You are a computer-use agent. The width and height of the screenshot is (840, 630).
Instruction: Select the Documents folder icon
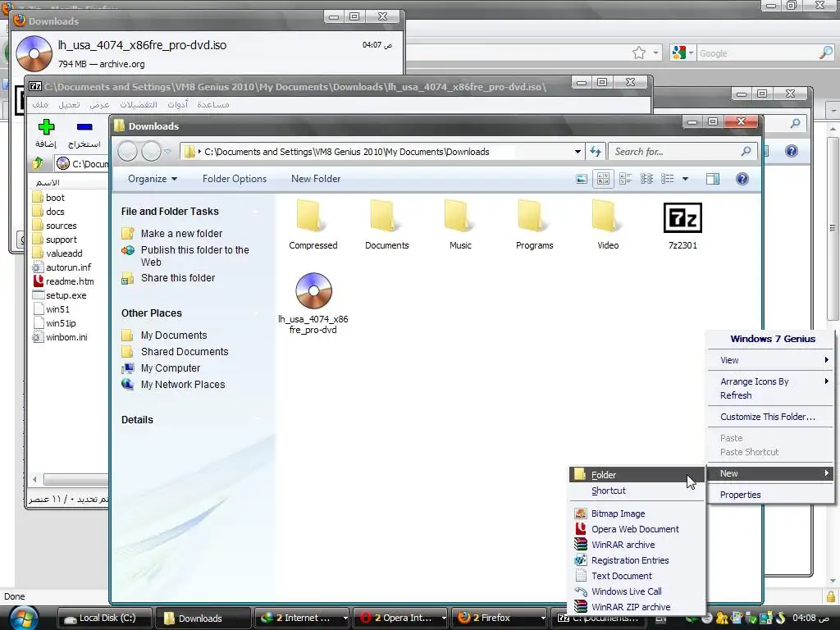click(x=386, y=217)
